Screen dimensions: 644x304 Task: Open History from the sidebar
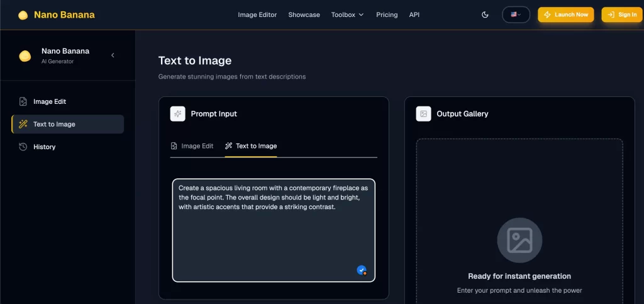[44, 147]
